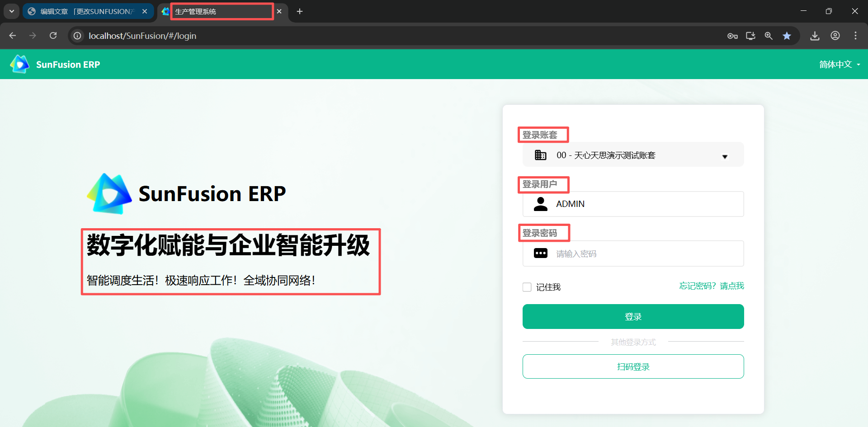The image size is (868, 427).
Task: Select the 生产管理系统 browser tab
Action: (x=221, y=12)
